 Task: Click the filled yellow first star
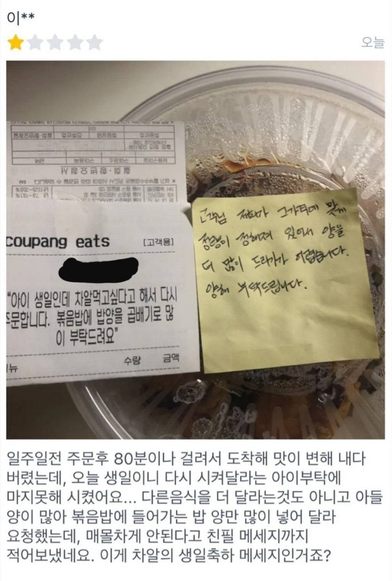pyautogui.click(x=16, y=42)
